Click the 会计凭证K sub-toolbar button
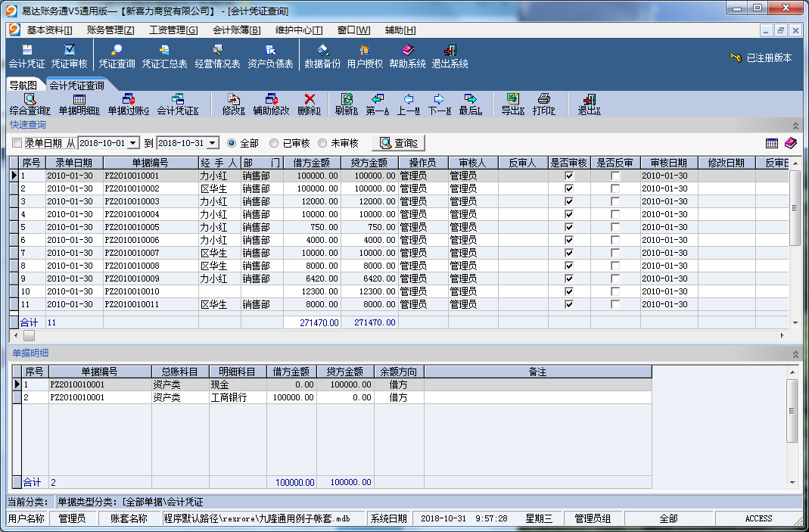Viewport: 809px width, 532px height. click(x=178, y=104)
